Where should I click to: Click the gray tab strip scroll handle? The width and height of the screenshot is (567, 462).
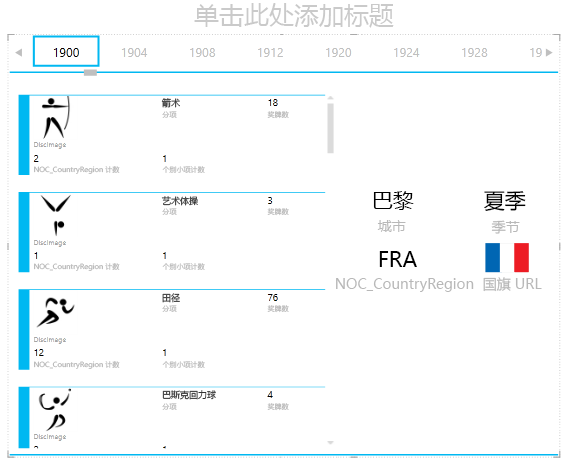click(90, 73)
